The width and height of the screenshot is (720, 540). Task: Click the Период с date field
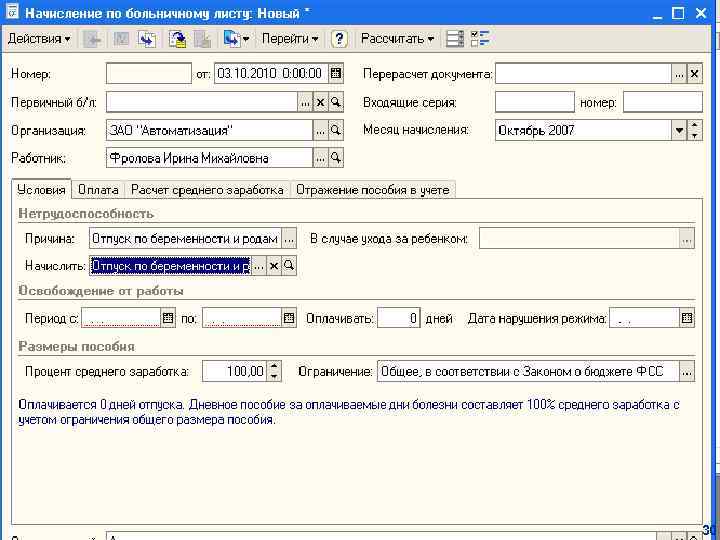121,318
